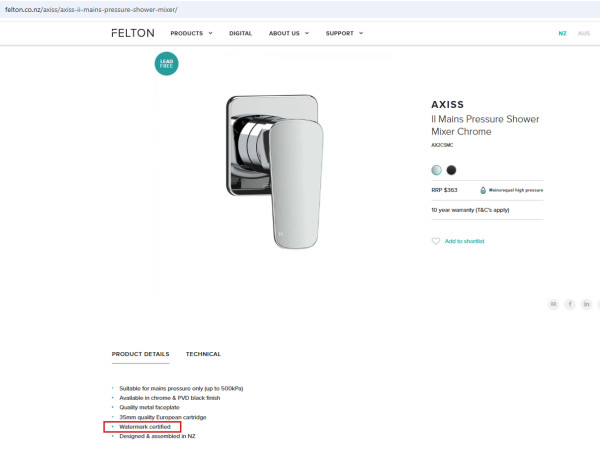Share the product on LinkedIn
Screen dimensions: 600x450
click(x=587, y=303)
